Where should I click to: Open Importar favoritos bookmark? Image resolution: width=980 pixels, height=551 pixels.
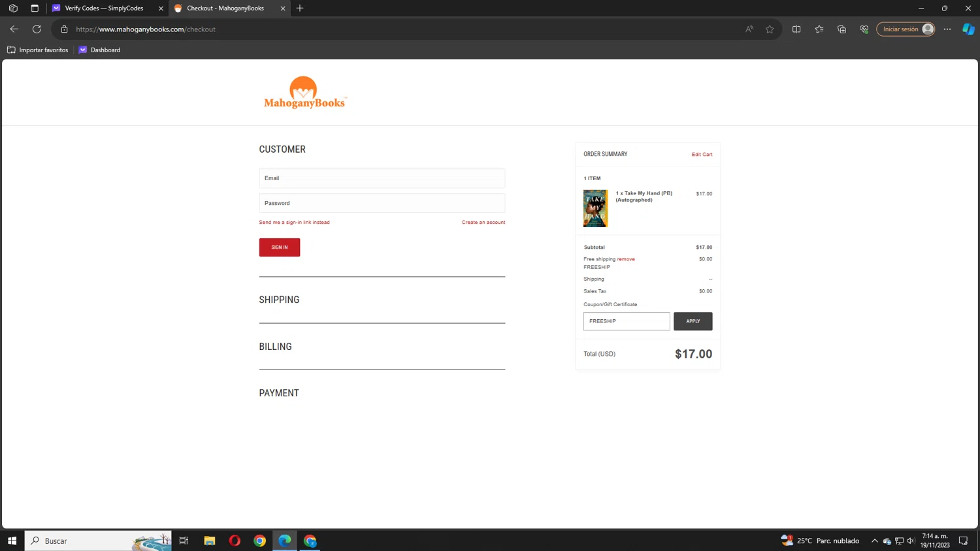[x=38, y=50]
